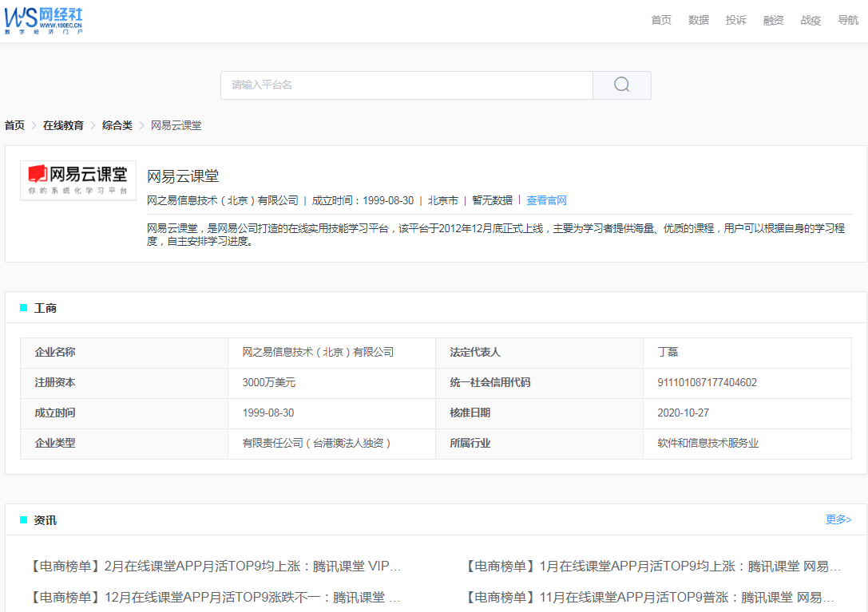This screenshot has height=612, width=868.
Task: Open the 查看官网 link
Action: click(x=546, y=200)
